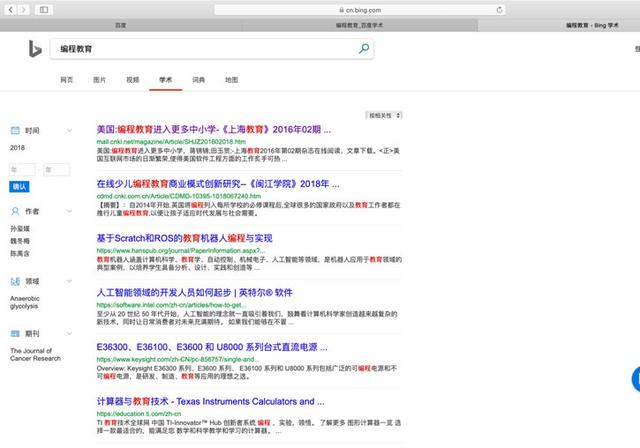
Task: Reload the page using the refresh icon
Action: coord(499,10)
